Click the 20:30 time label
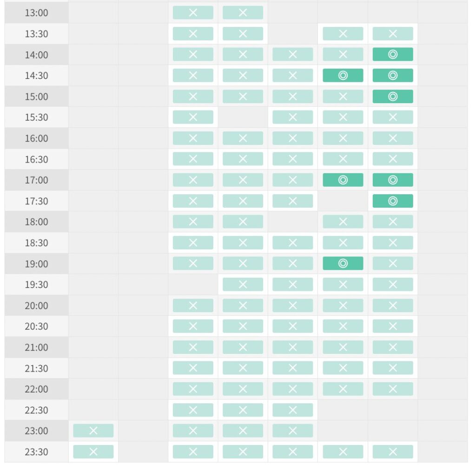The image size is (476, 471). click(x=36, y=327)
